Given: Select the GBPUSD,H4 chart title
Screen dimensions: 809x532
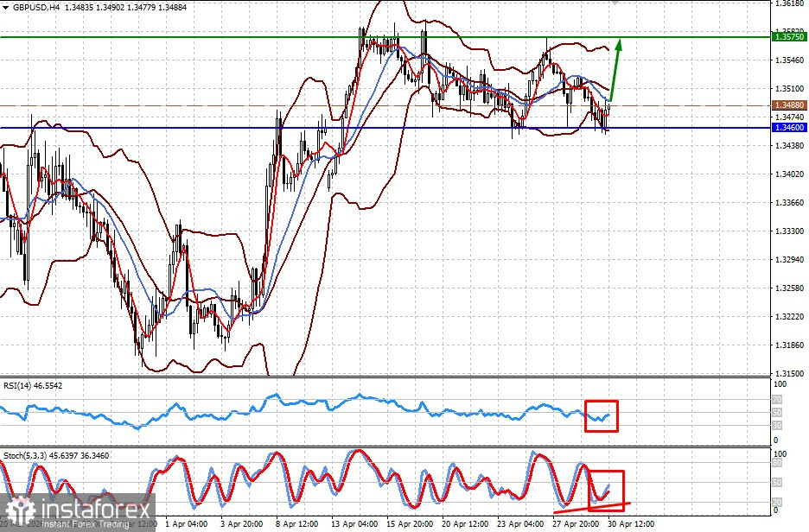Looking at the screenshot, I should [x=35, y=8].
